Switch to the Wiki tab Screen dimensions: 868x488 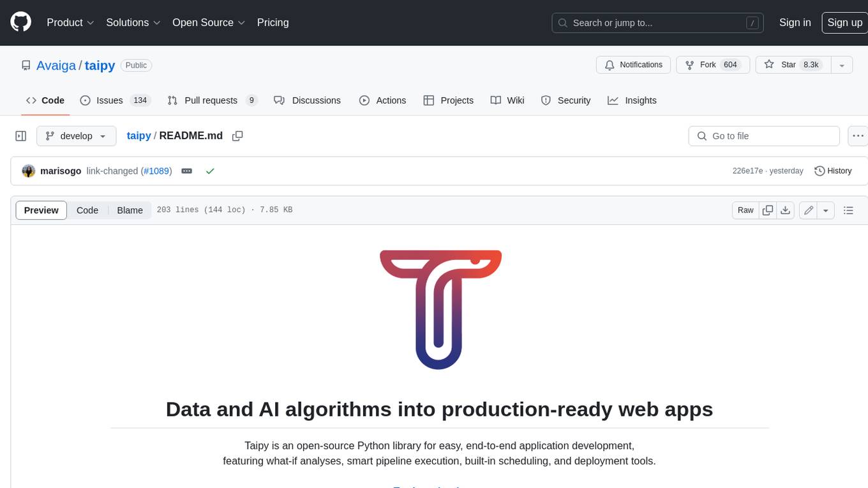coord(507,100)
